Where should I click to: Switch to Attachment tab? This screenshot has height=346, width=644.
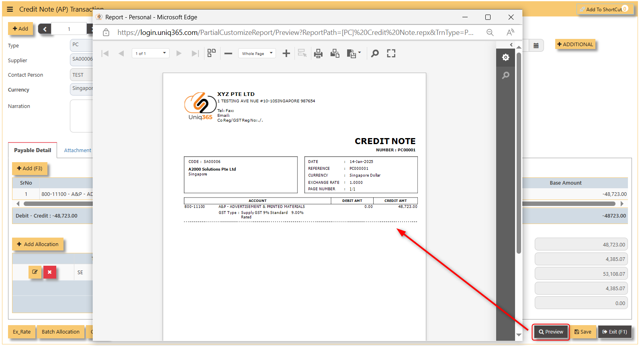pos(78,150)
